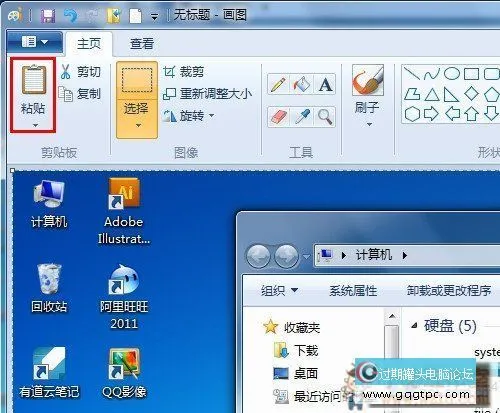Switch to the Home (主页) tab
The image size is (500, 413).
(x=89, y=44)
